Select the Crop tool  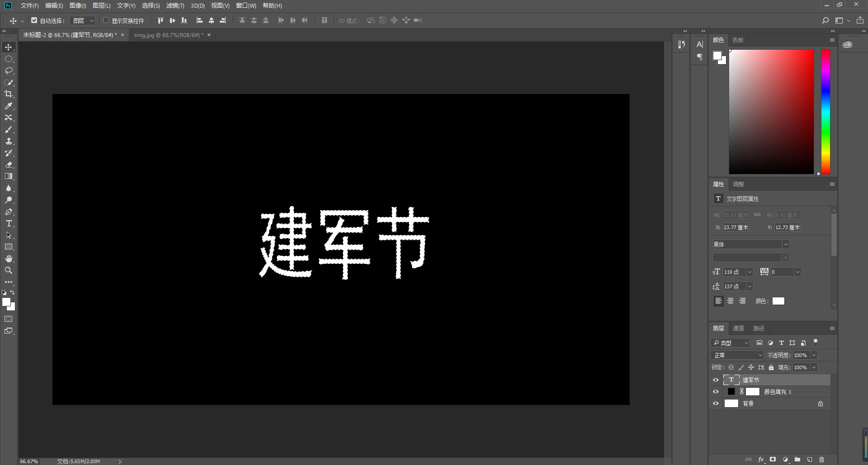(x=9, y=94)
